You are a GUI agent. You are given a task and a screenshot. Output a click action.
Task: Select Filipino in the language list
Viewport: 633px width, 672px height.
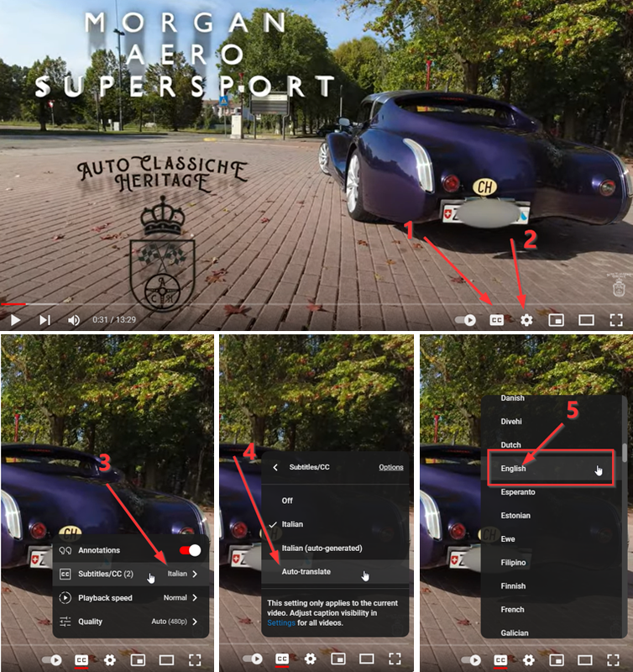click(x=552, y=563)
